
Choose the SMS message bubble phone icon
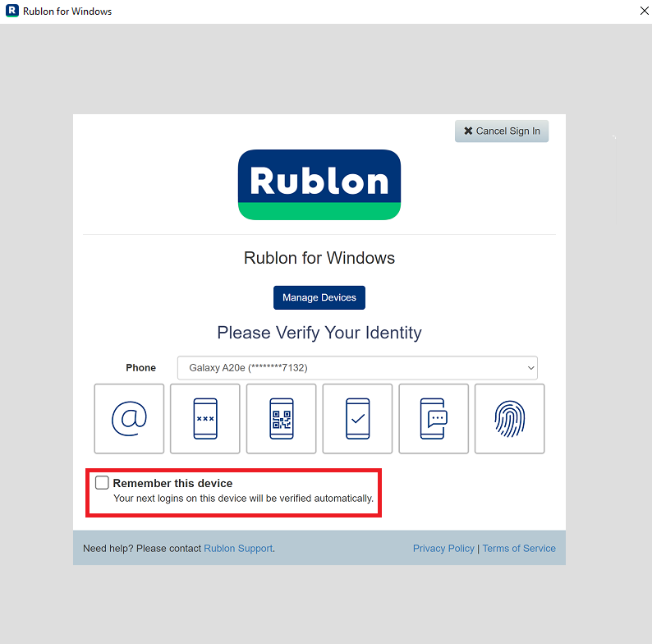(x=434, y=418)
